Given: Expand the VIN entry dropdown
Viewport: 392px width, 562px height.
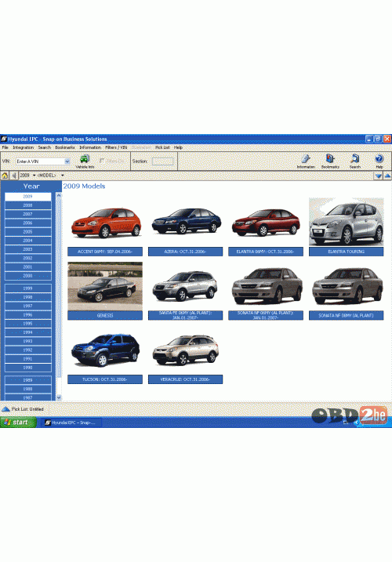Looking at the screenshot, I should (x=67, y=161).
